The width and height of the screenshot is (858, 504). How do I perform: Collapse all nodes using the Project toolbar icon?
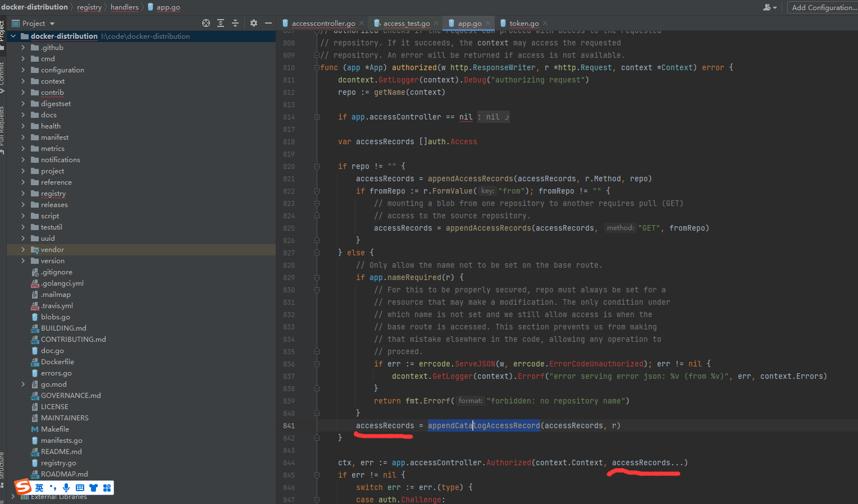(235, 23)
